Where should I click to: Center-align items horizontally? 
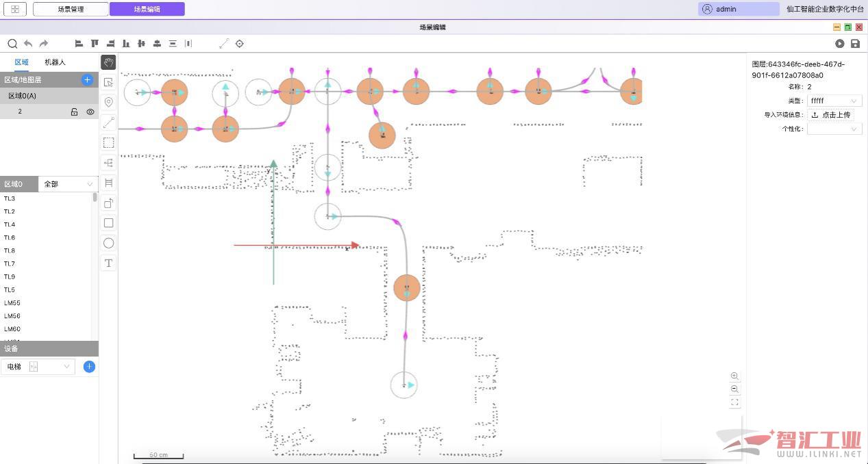pos(157,44)
